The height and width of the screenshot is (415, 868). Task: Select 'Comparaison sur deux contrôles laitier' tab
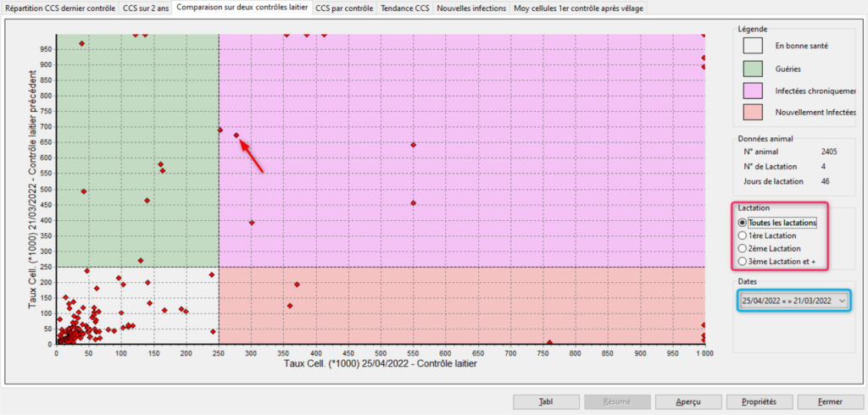point(242,8)
